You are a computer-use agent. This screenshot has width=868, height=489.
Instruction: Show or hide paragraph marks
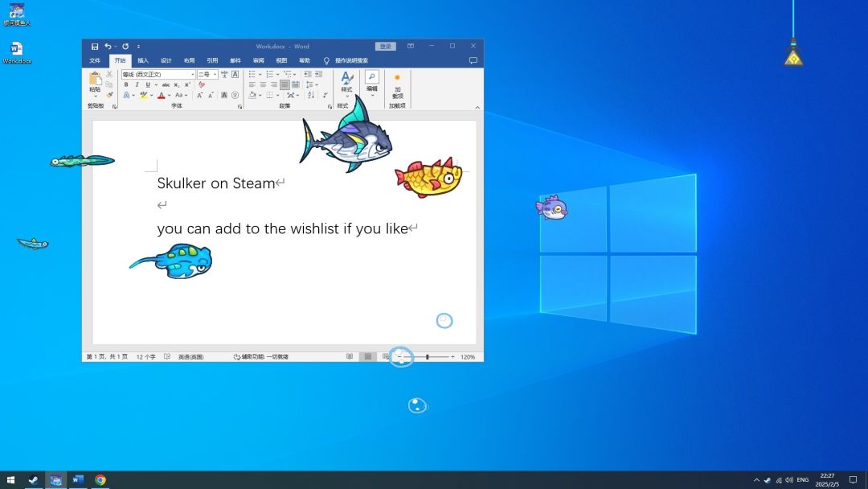[x=325, y=95]
